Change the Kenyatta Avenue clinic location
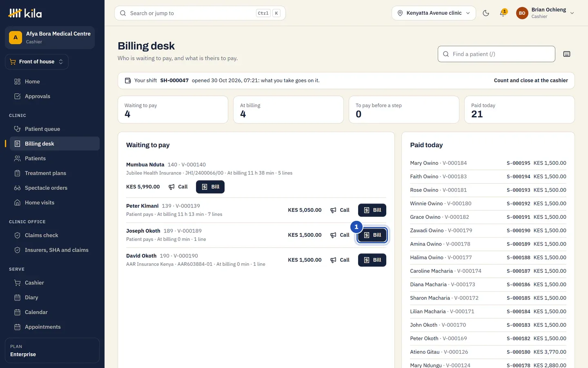 click(x=434, y=13)
